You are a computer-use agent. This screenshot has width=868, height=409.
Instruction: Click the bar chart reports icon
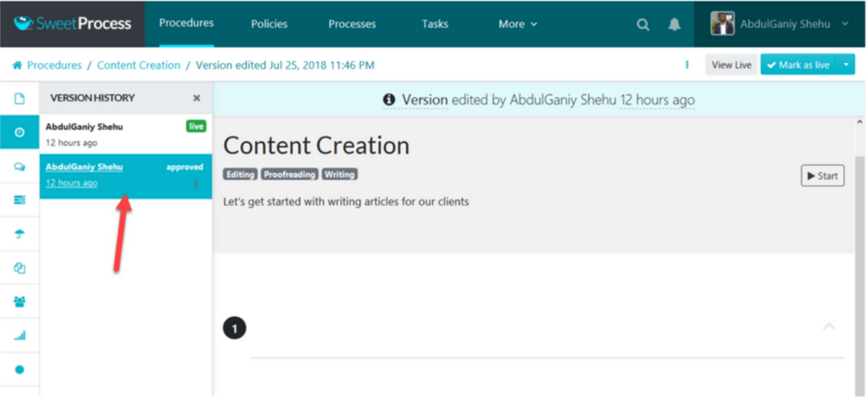(x=19, y=335)
